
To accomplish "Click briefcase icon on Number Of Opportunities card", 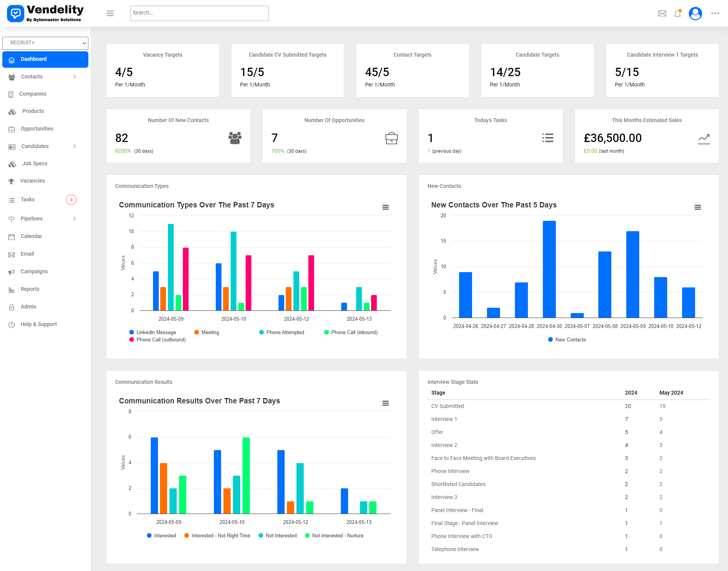I will pyautogui.click(x=391, y=138).
